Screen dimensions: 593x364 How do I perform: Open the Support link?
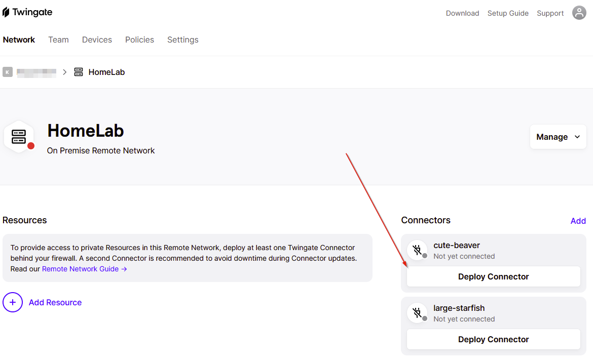click(550, 13)
